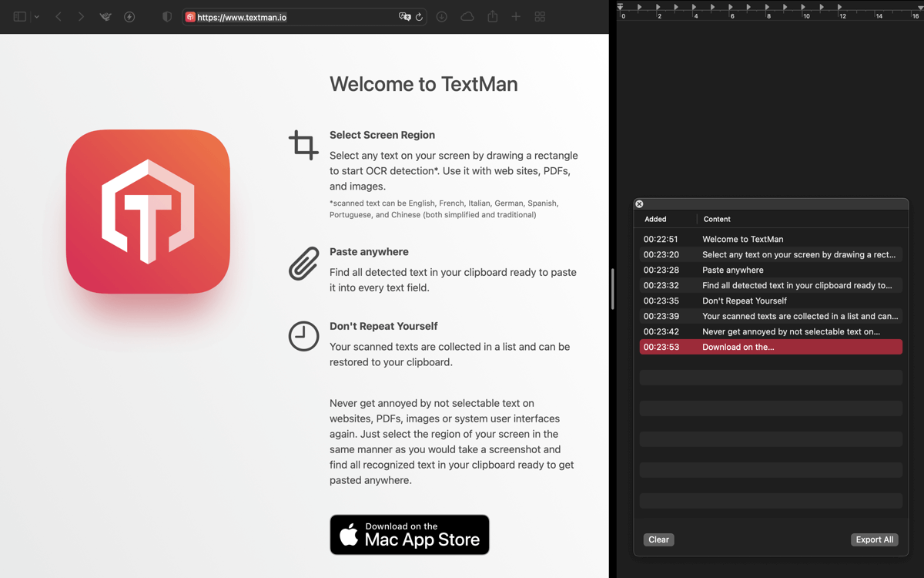Open the privacy shield report
Image resolution: width=924 pixels, height=578 pixels.
(x=167, y=16)
